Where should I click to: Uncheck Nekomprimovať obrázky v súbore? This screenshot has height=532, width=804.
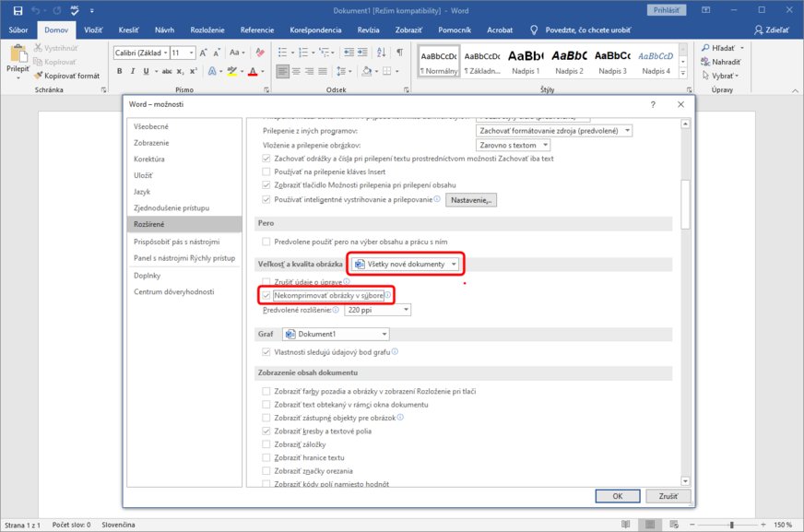(267, 295)
